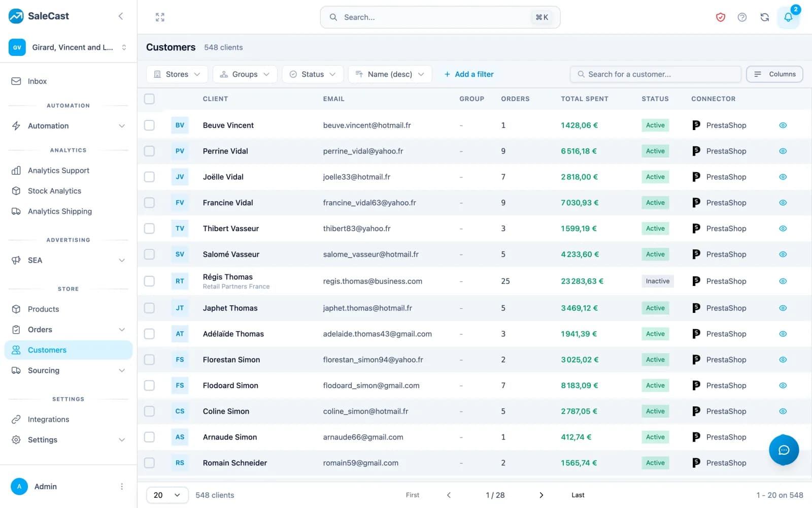Open the Customers sidebar item
The width and height of the screenshot is (812, 508).
pos(68,350)
